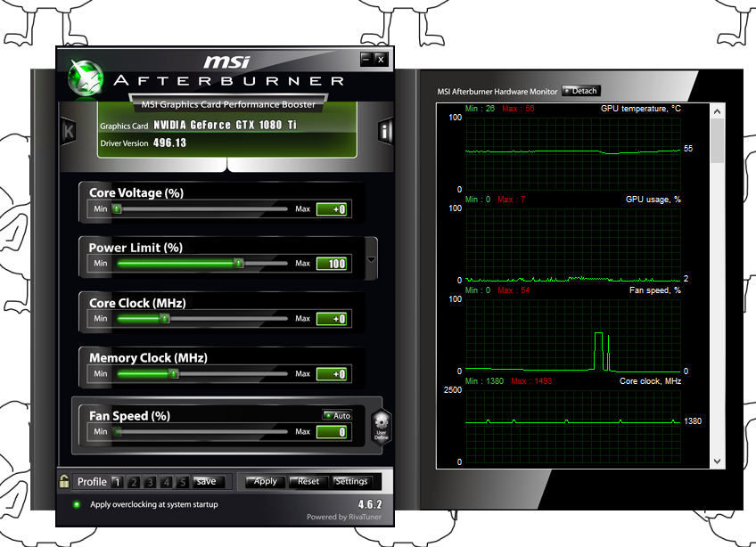Select profile slot 3
The width and height of the screenshot is (756, 547).
pyautogui.click(x=150, y=481)
